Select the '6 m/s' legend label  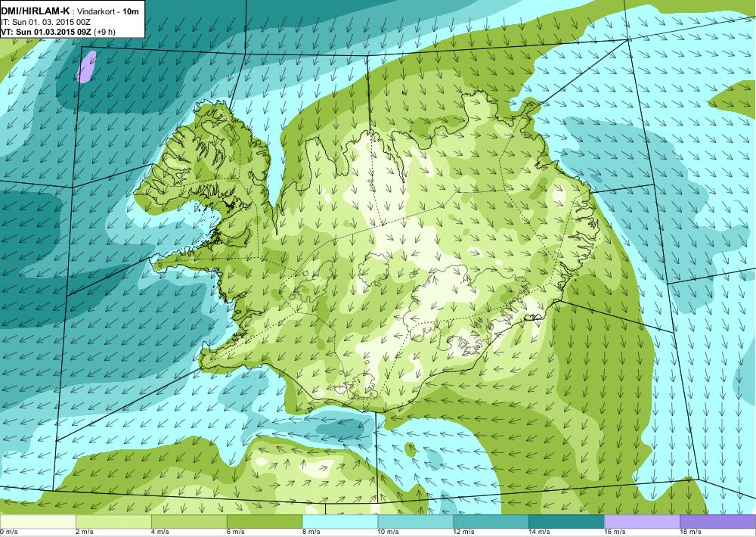pyautogui.click(x=236, y=532)
